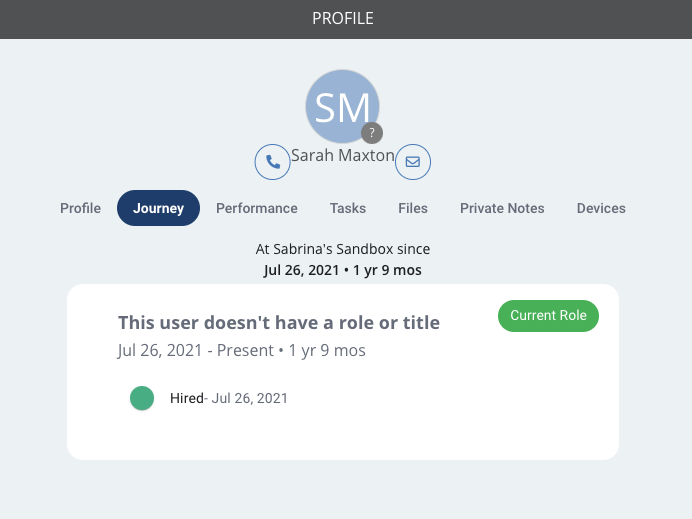
Task: Switch to the Profile tab
Action: 80,208
